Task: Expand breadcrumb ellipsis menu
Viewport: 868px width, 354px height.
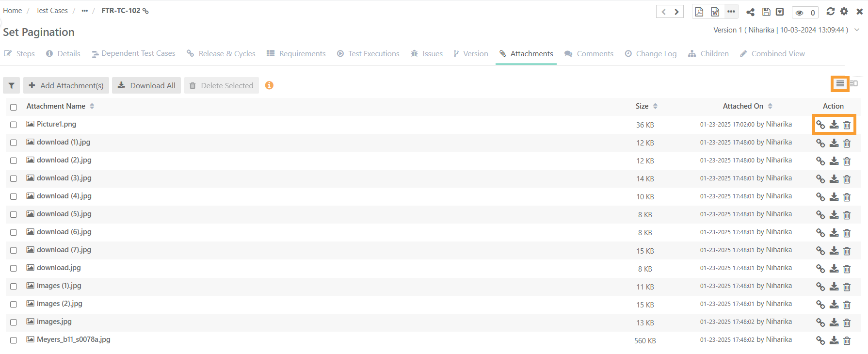Action: [85, 11]
